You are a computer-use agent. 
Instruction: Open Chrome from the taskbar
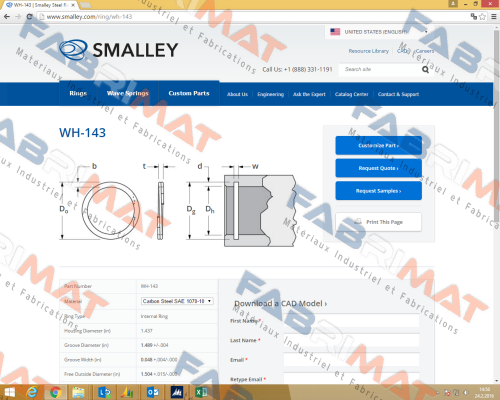click(x=55, y=392)
